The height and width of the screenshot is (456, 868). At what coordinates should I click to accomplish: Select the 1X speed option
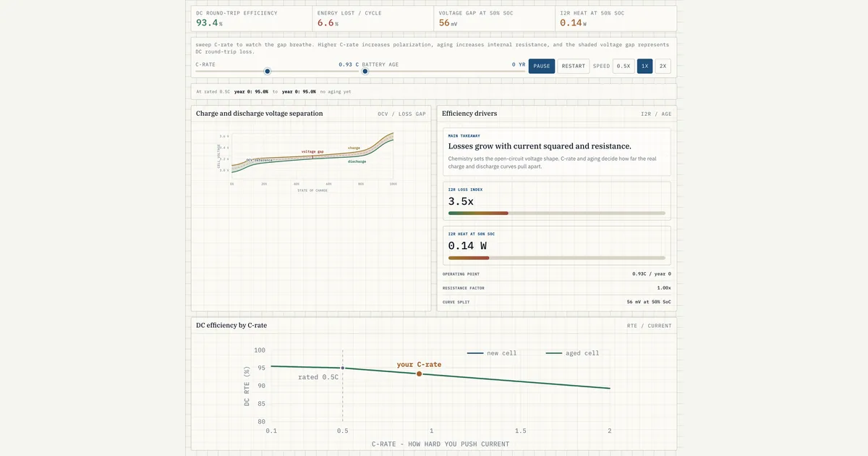[644, 66]
